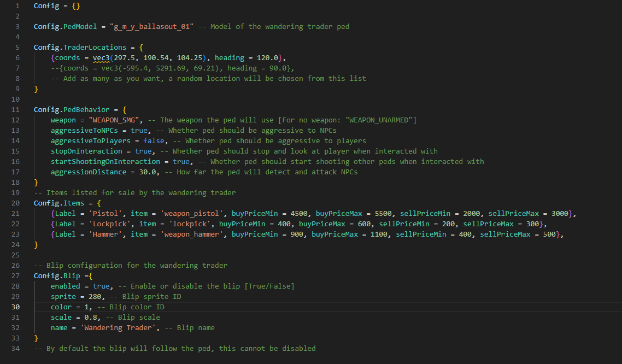Click the Config.PedBehavior opening brace
The width and height of the screenshot is (622, 364).
pyautogui.click(x=125, y=110)
